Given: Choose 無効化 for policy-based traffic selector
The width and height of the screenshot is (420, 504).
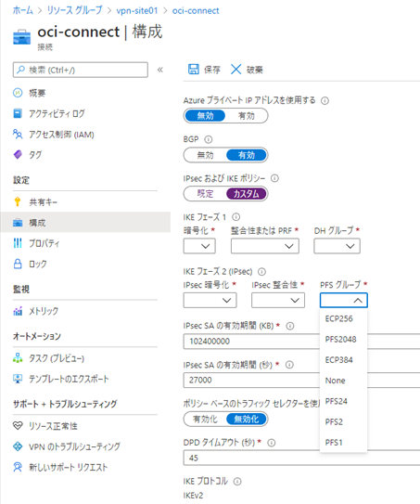Looking at the screenshot, I should [247, 420].
